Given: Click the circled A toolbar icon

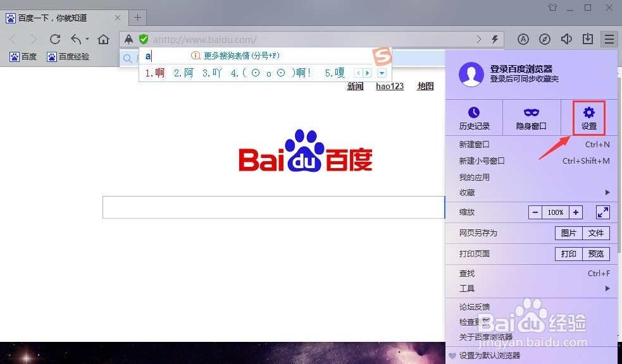Looking at the screenshot, I should pos(523,39).
